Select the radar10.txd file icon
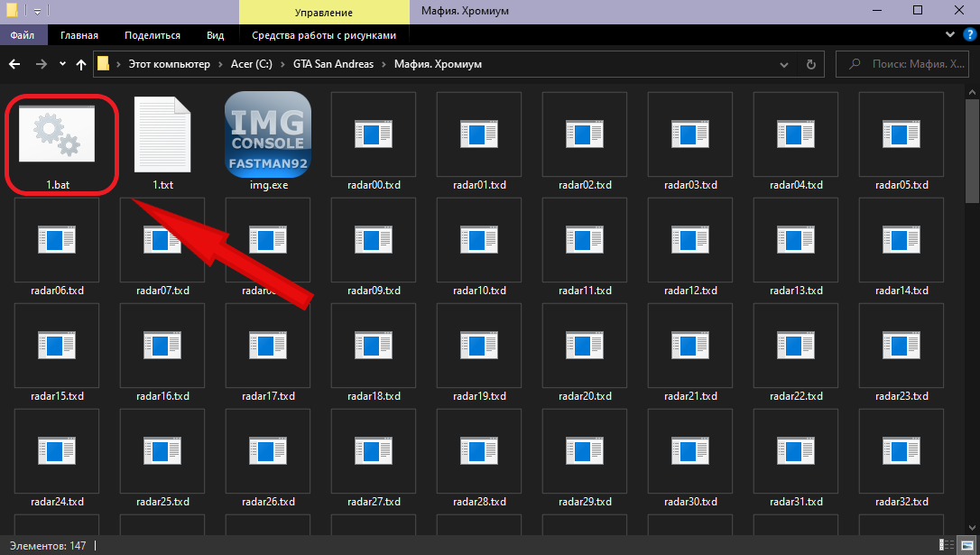This screenshot has width=980, height=555. [479, 239]
